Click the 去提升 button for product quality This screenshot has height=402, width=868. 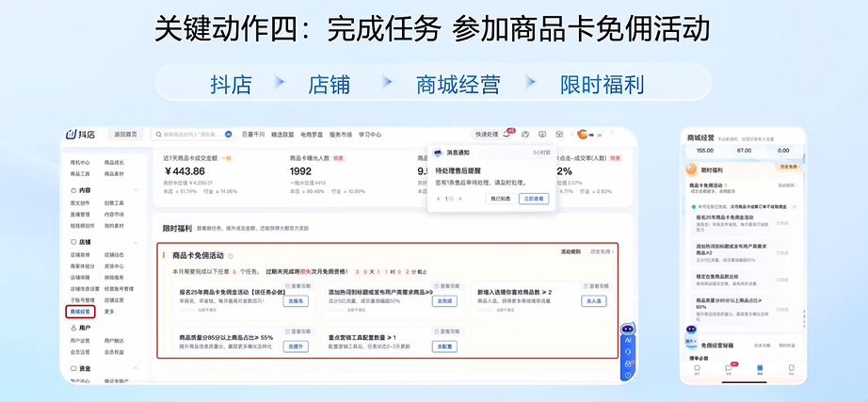(296, 346)
